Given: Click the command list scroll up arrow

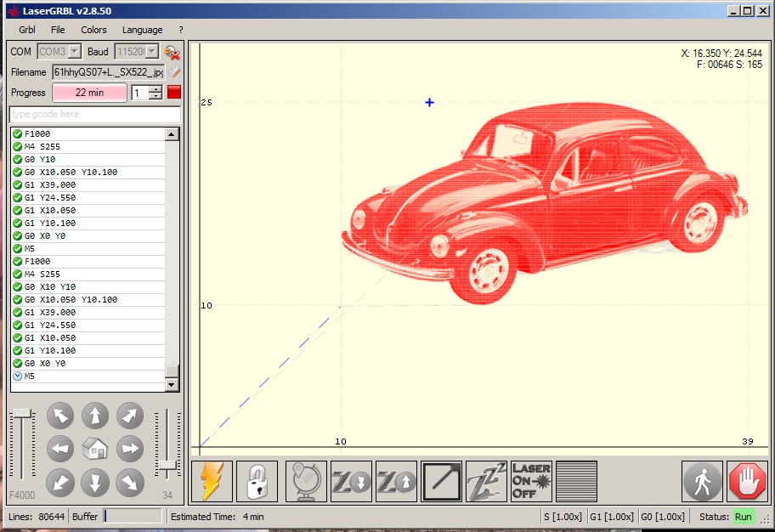Looking at the screenshot, I should (x=172, y=134).
